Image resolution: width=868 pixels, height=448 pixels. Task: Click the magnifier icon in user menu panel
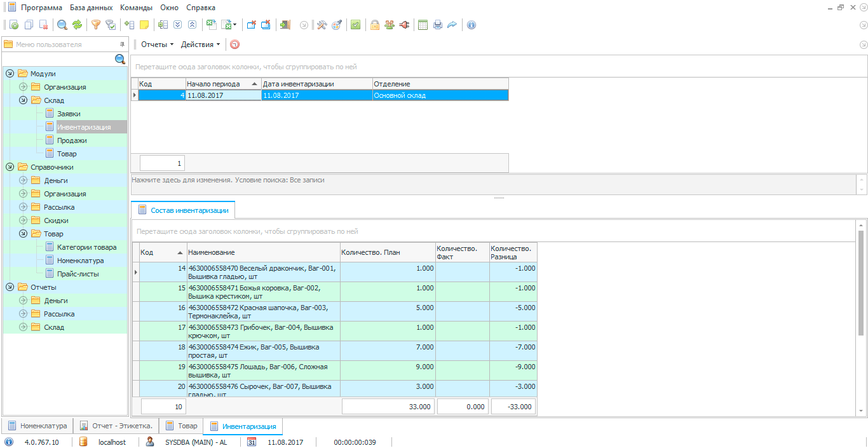pyautogui.click(x=120, y=59)
